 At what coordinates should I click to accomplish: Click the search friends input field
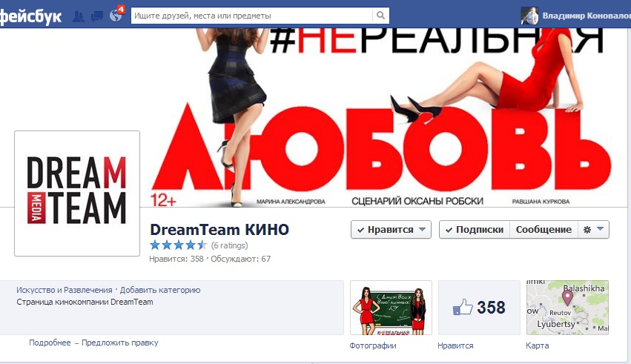[252, 16]
